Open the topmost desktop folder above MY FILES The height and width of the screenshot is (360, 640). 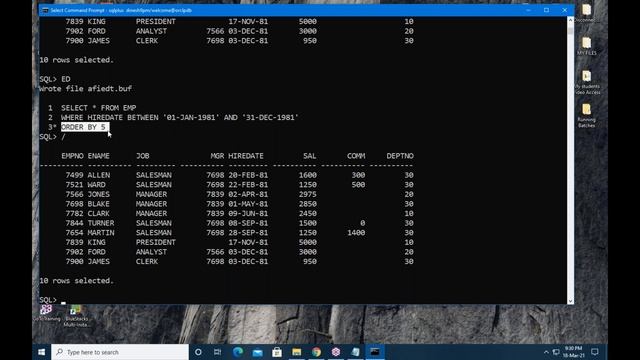[x=587, y=13]
